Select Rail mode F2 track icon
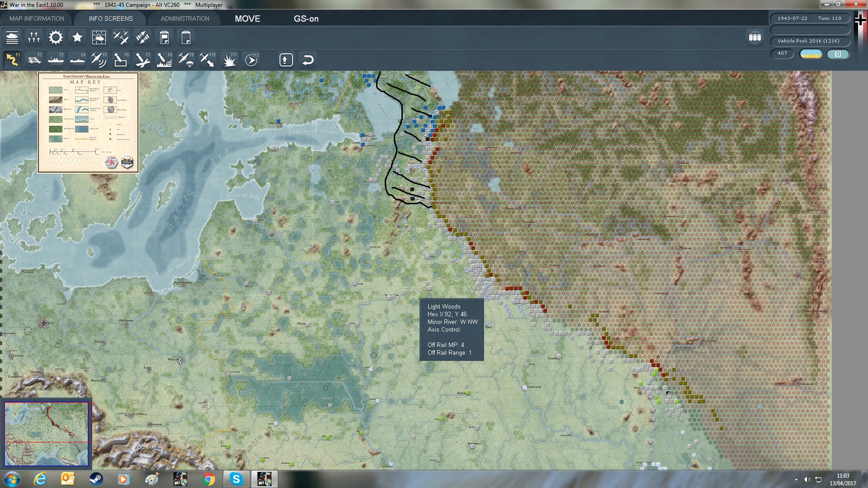Screen dimensions: 868x488 pos(34,60)
